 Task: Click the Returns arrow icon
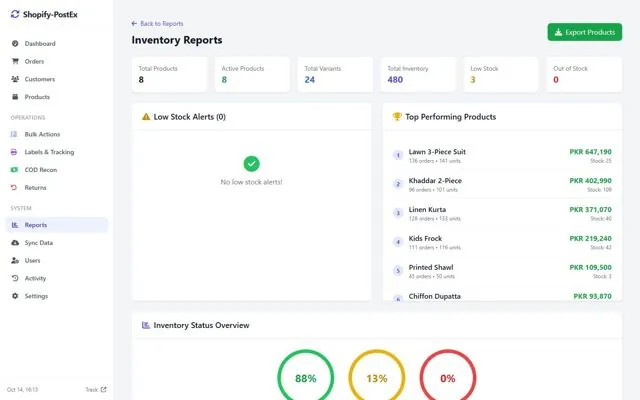14,187
